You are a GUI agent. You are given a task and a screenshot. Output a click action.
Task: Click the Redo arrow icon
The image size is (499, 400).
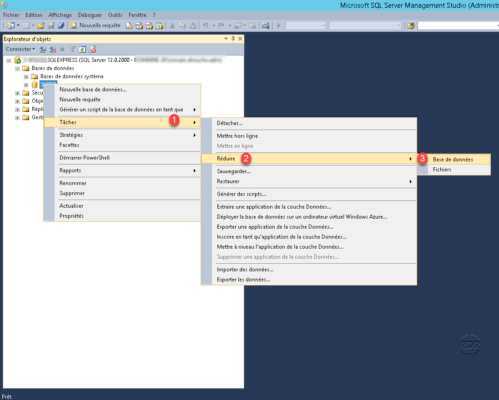pos(221,26)
